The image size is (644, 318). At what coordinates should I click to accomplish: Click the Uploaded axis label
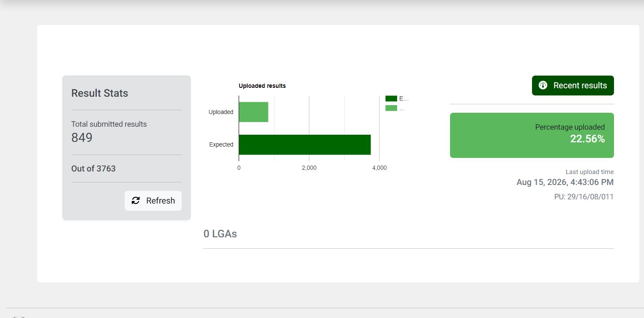click(x=221, y=112)
